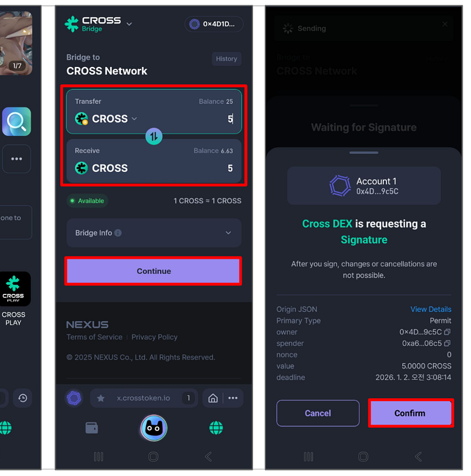Bookmark page with the star icon

[101, 398]
